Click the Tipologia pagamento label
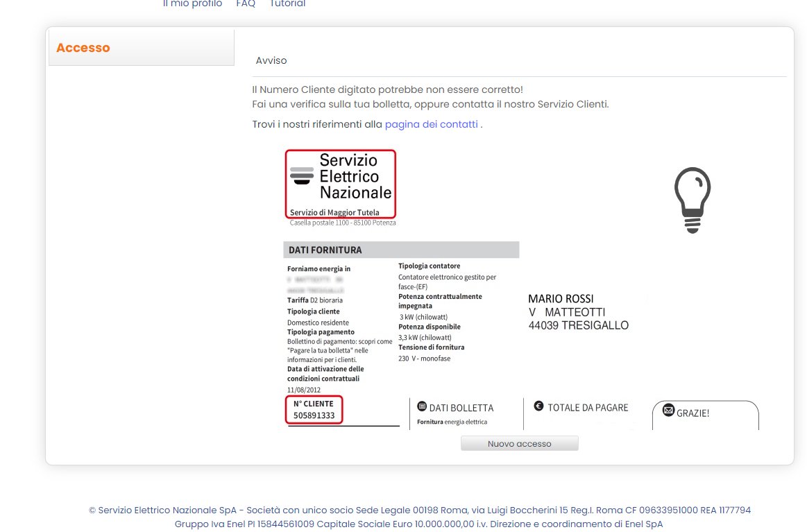Screen dimensions: 807x532 (321, 332)
